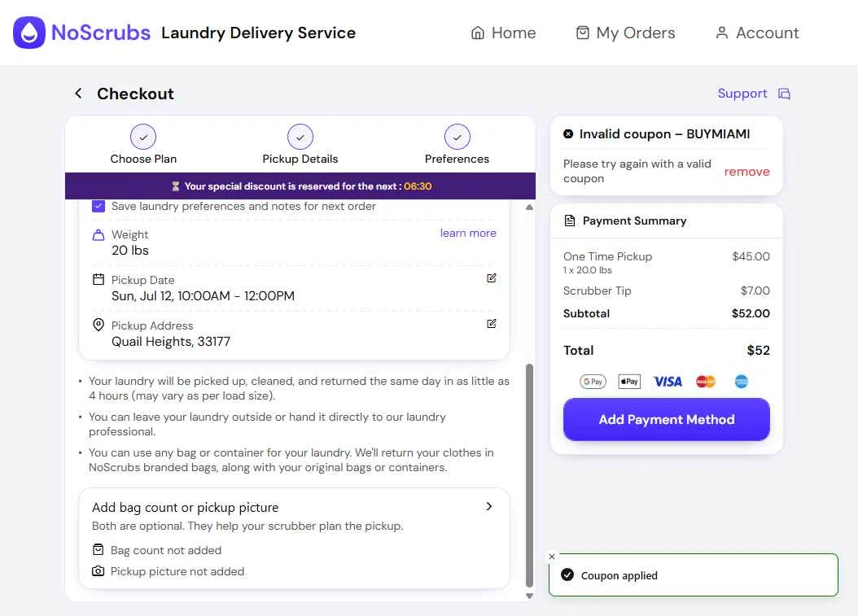Image resolution: width=858 pixels, height=616 pixels.
Task: Click the Home house icon
Action: pos(478,33)
